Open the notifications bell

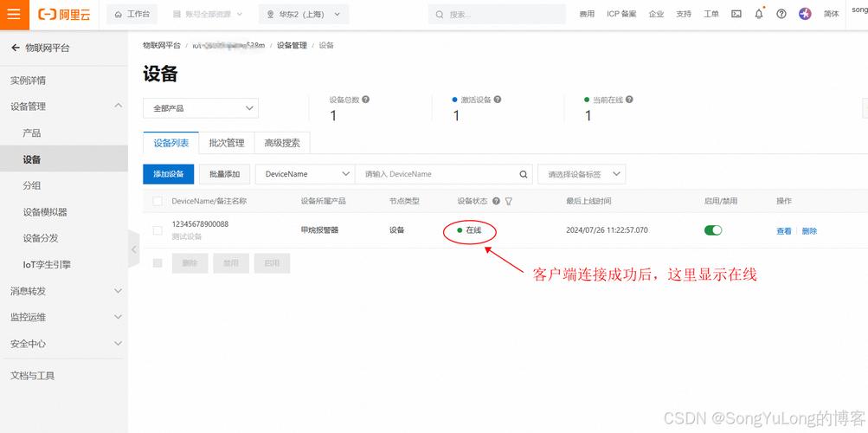coord(759,15)
